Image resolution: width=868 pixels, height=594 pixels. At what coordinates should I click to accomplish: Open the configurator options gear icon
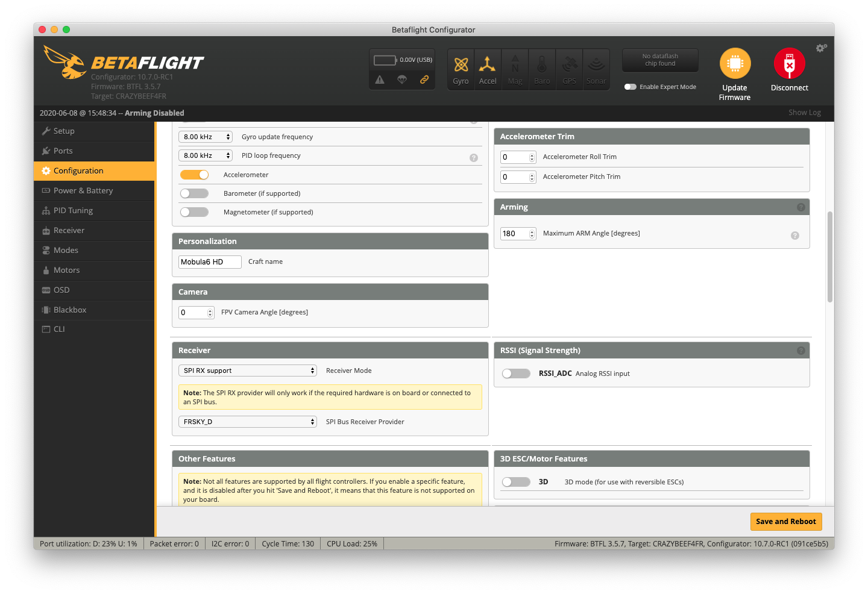coord(822,48)
